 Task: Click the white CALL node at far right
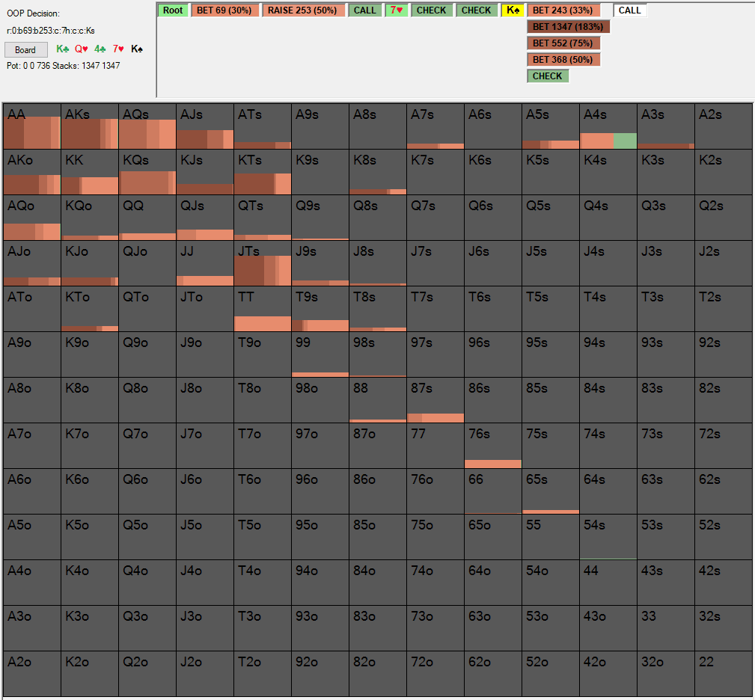(x=629, y=10)
